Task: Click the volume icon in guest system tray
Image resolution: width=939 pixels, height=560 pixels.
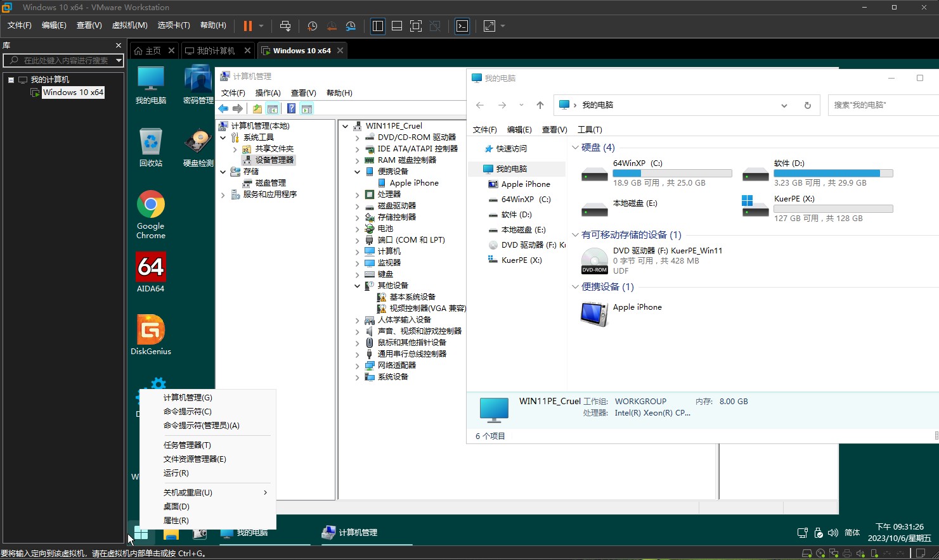Action: [x=833, y=533]
